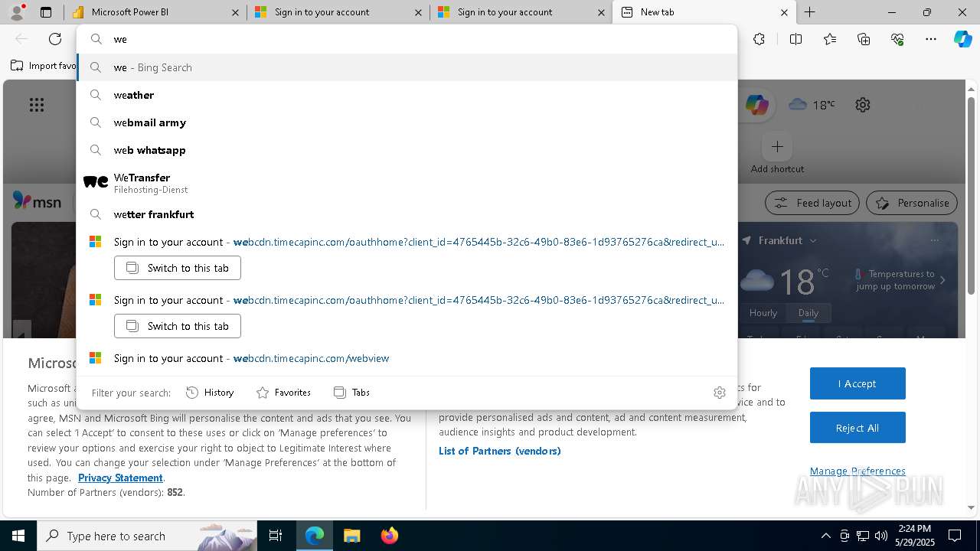Screen dimensions: 980x551
Task: Open the notification center icon
Action: (955, 536)
